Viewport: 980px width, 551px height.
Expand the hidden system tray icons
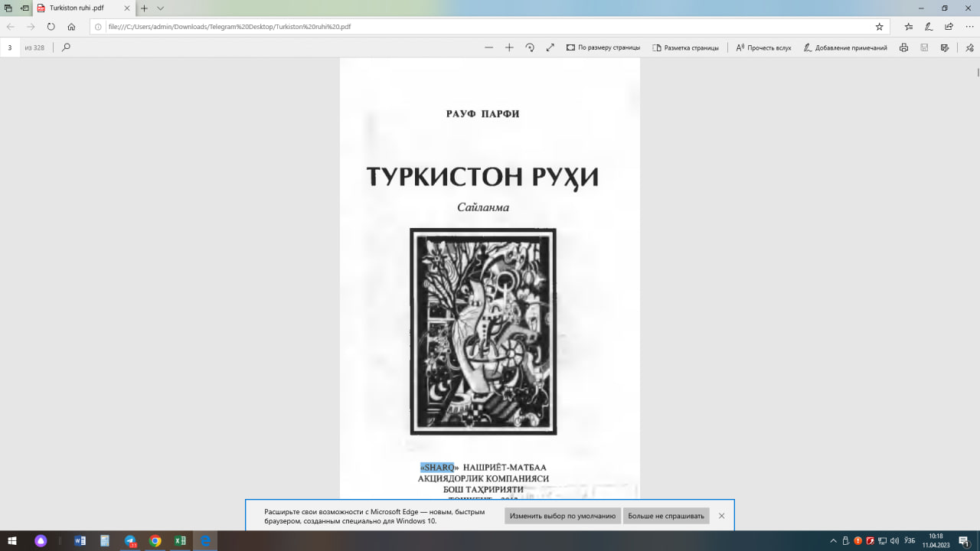click(x=834, y=541)
